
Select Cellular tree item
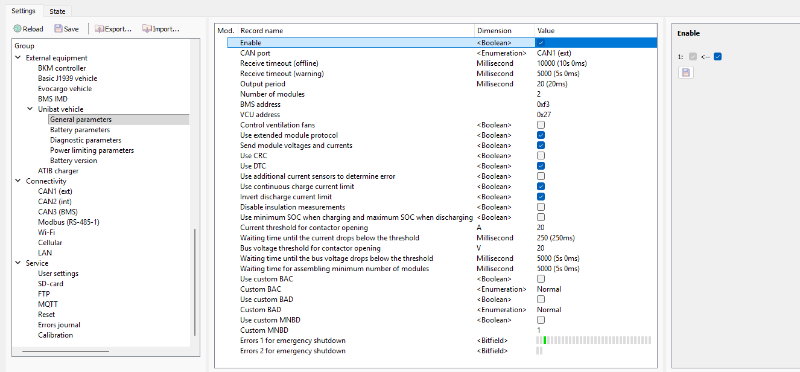(x=50, y=242)
